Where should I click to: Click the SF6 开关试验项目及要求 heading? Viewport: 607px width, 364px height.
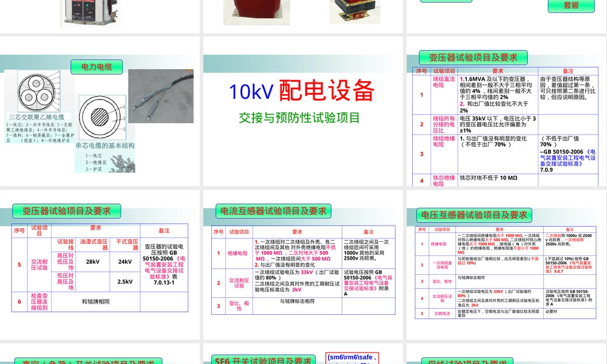[263, 360]
